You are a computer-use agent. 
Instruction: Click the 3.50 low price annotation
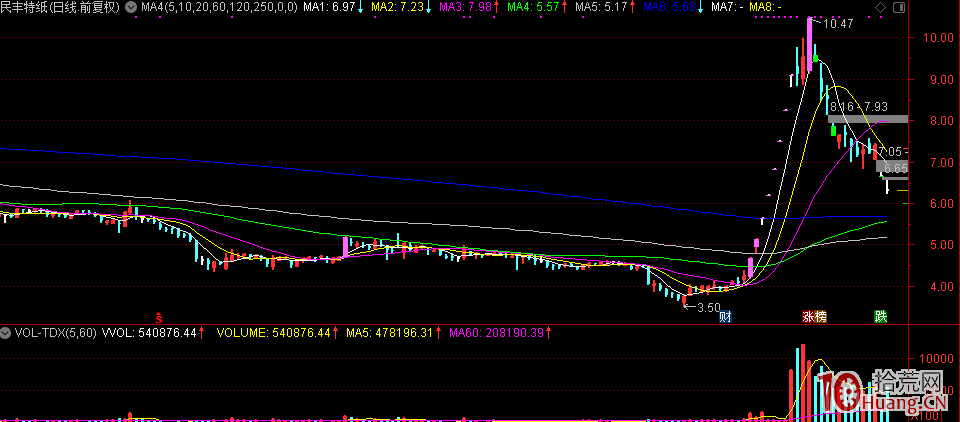708,307
